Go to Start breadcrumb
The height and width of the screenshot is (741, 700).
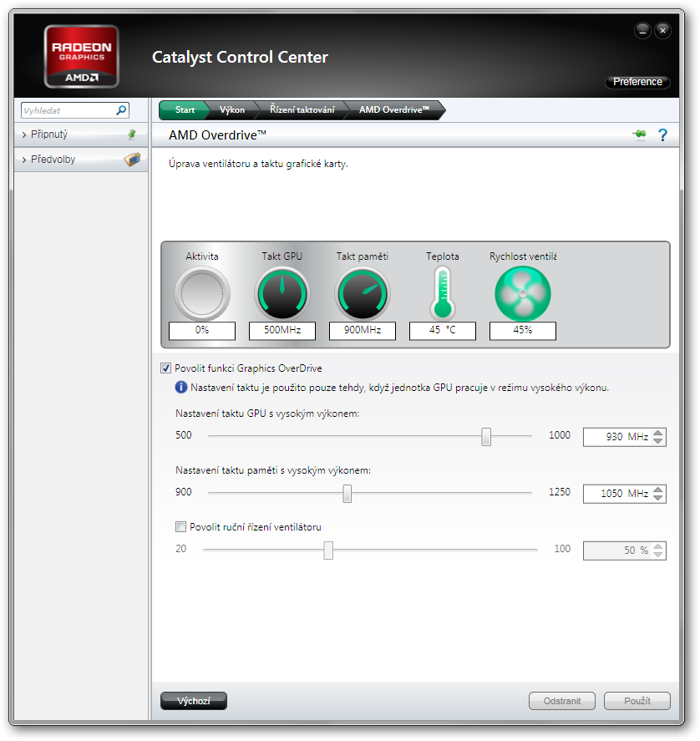click(x=185, y=109)
